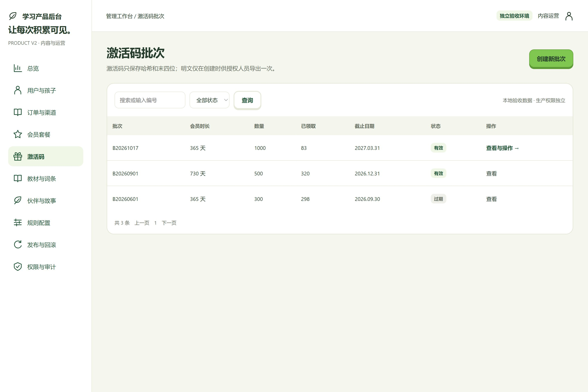Open the 总览 menu item

pos(46,68)
